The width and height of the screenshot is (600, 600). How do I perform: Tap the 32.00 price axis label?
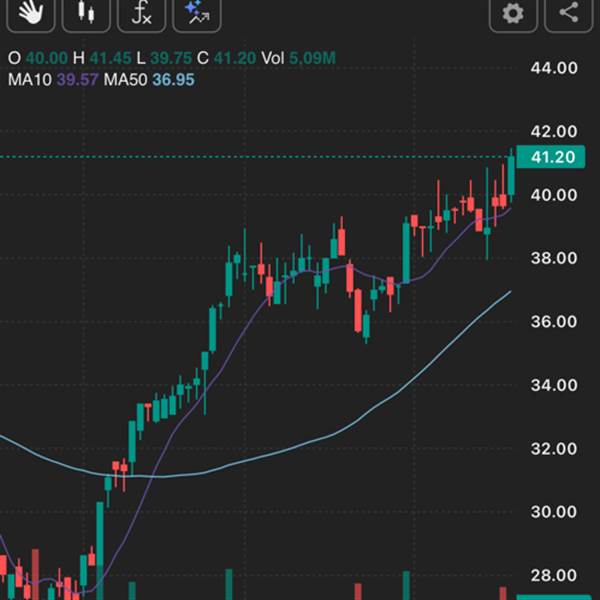[554, 448]
